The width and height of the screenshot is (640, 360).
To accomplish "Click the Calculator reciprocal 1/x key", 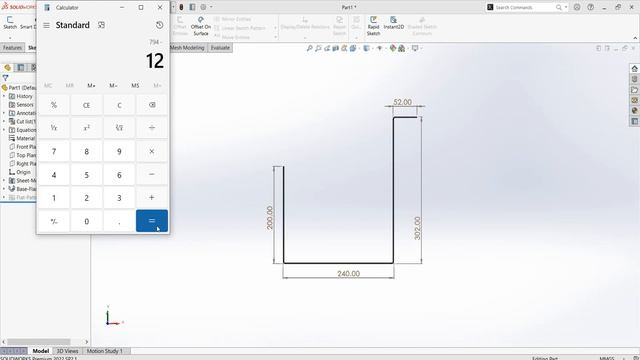I will pos(54,128).
